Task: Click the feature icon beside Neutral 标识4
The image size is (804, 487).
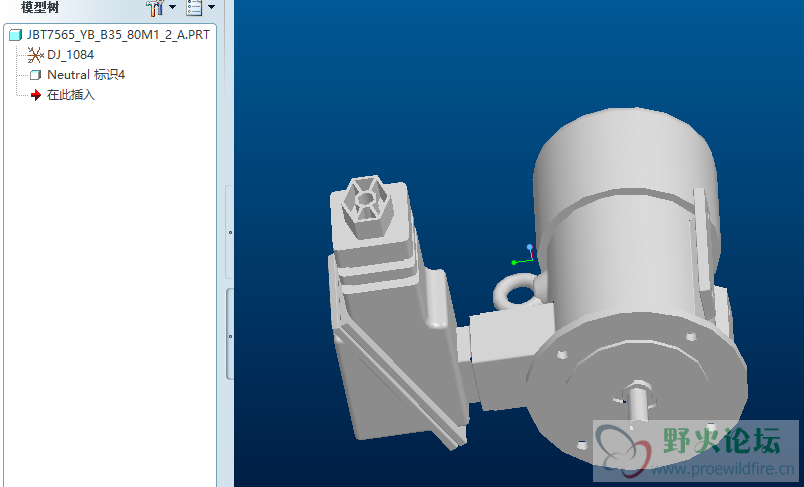Action: coord(35,75)
